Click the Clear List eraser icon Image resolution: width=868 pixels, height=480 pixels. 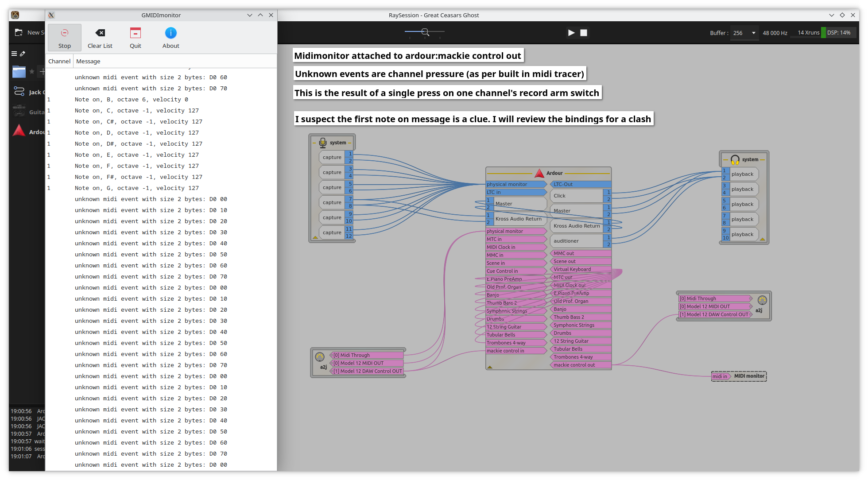click(x=100, y=33)
